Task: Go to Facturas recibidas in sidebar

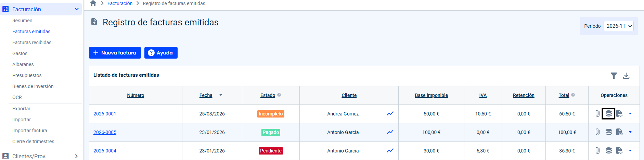Action: tap(32, 42)
